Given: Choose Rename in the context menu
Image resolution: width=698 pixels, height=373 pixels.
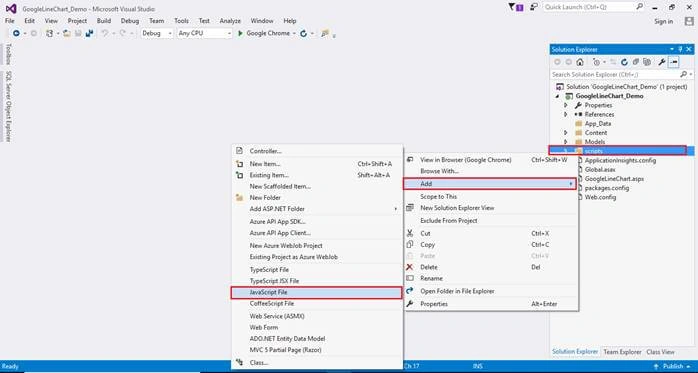Looking at the screenshot, I should tap(491, 278).
